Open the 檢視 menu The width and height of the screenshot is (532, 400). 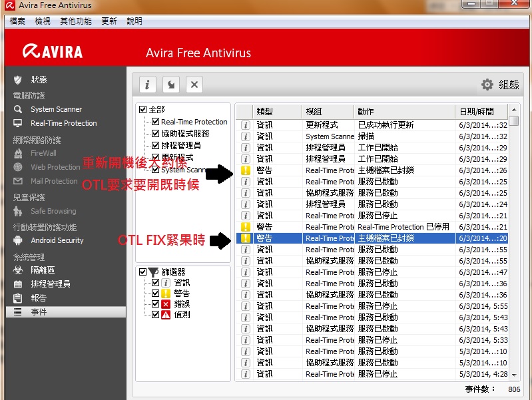[x=43, y=21]
